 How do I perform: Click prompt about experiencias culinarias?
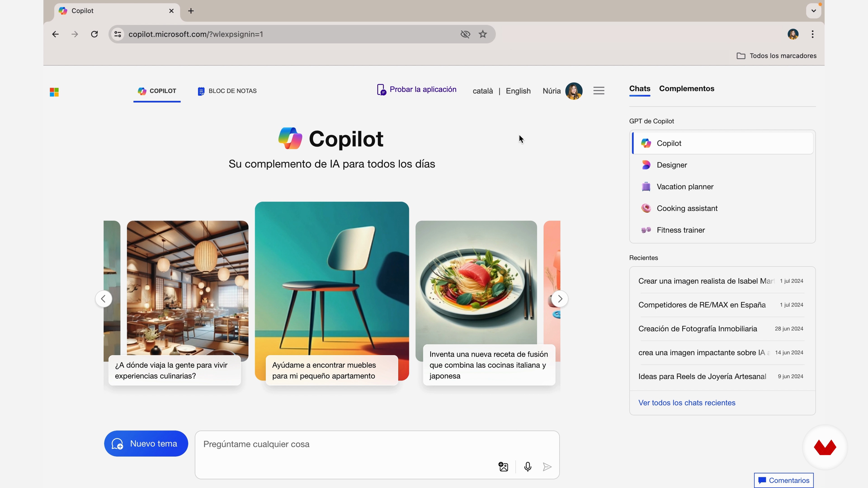click(x=175, y=371)
